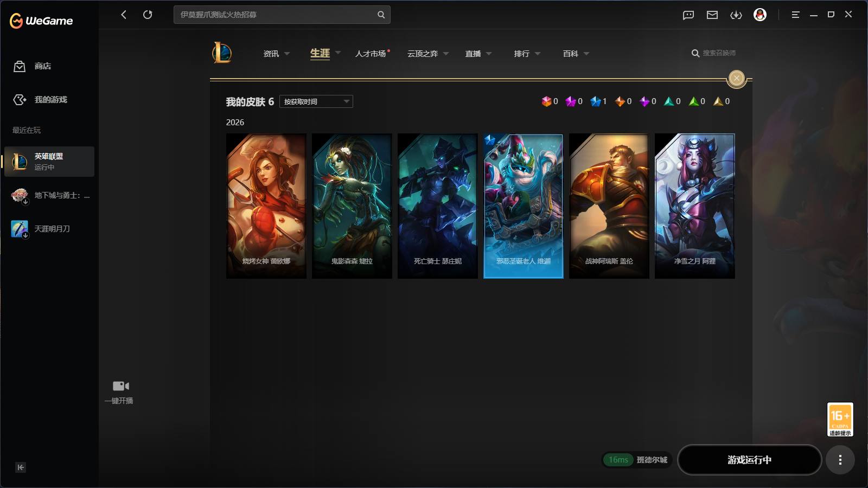Click the 一键开播 camera icon
868x488 pixels.
tap(120, 386)
